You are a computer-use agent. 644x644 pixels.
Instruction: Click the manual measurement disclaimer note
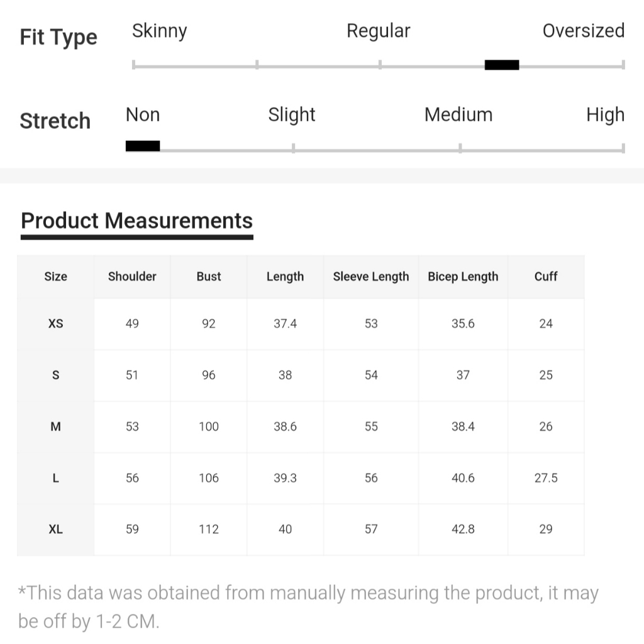[308, 607]
